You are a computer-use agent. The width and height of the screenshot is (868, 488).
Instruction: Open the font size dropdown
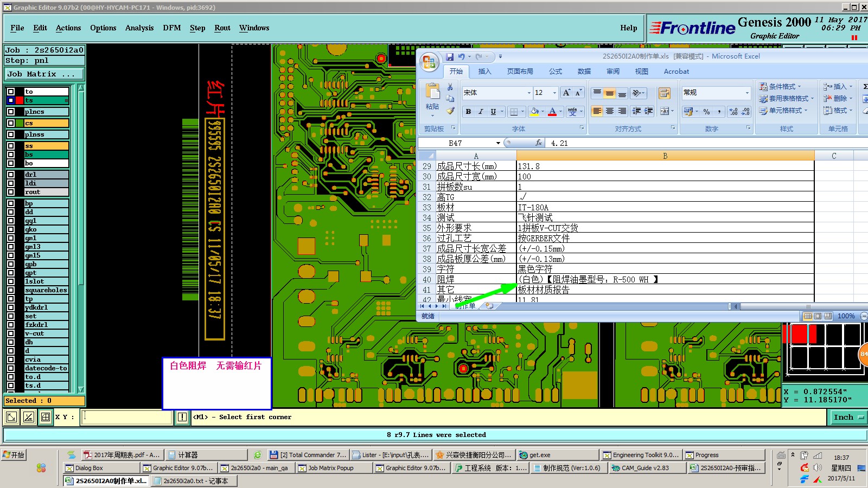[x=554, y=93]
